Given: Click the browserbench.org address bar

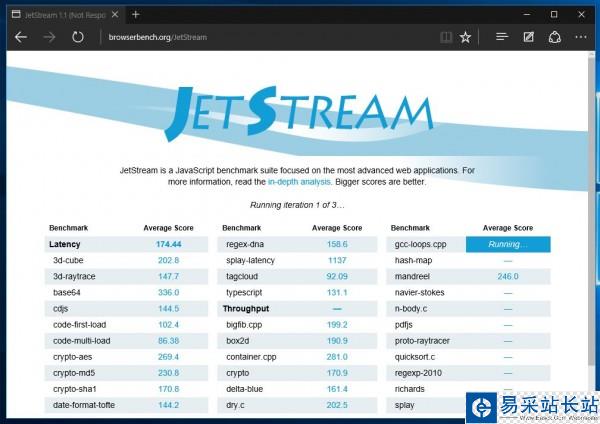Looking at the screenshot, I should coord(158,37).
